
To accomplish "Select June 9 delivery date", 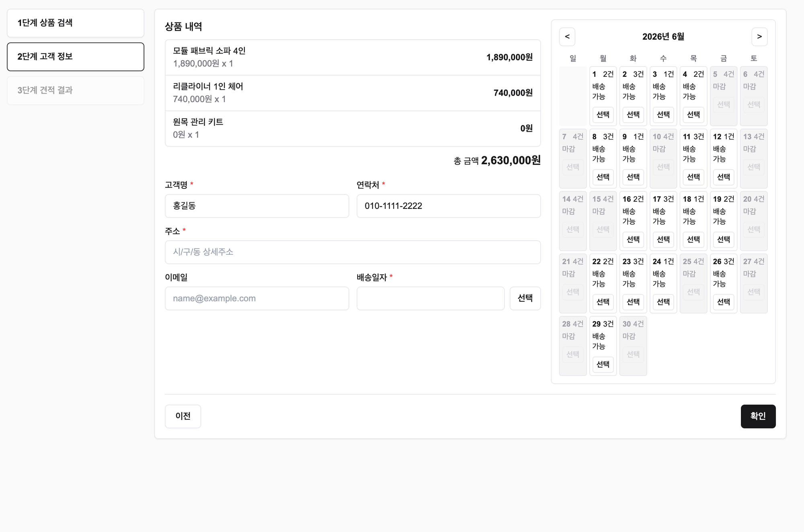I will 633,177.
